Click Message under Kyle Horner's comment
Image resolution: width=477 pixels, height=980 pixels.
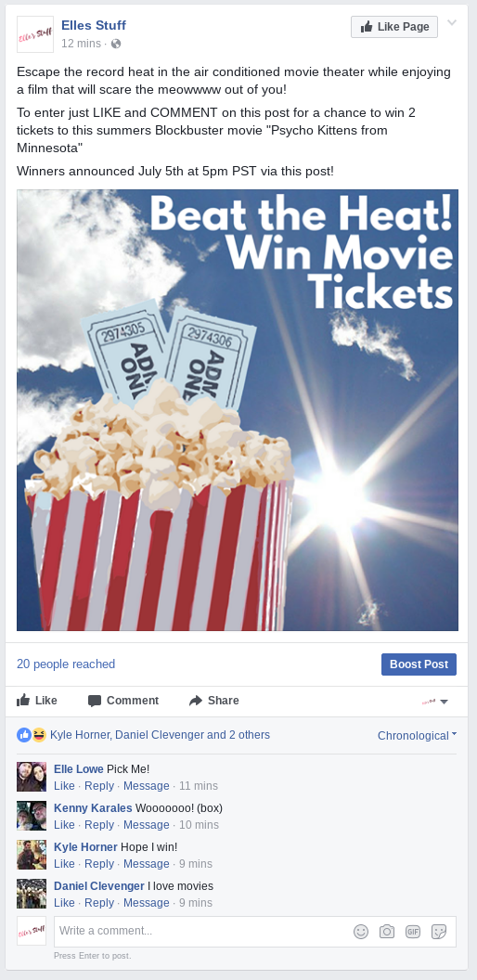147,864
